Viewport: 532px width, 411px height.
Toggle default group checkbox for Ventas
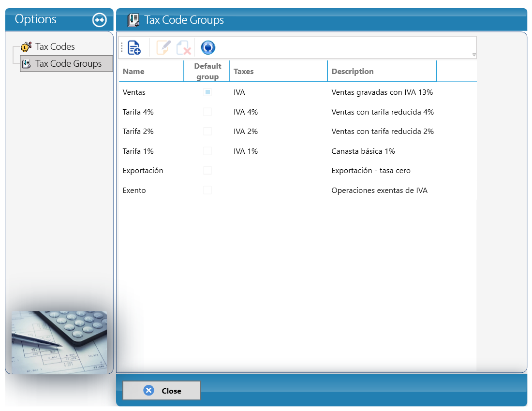point(207,92)
